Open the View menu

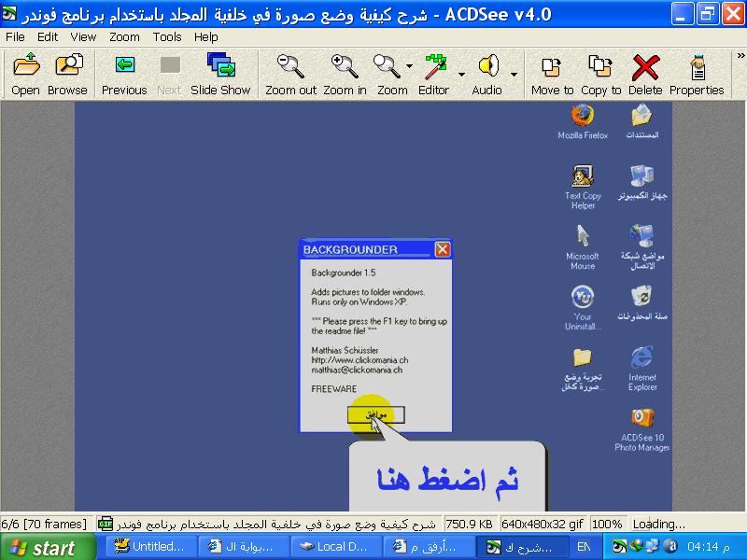(x=83, y=37)
